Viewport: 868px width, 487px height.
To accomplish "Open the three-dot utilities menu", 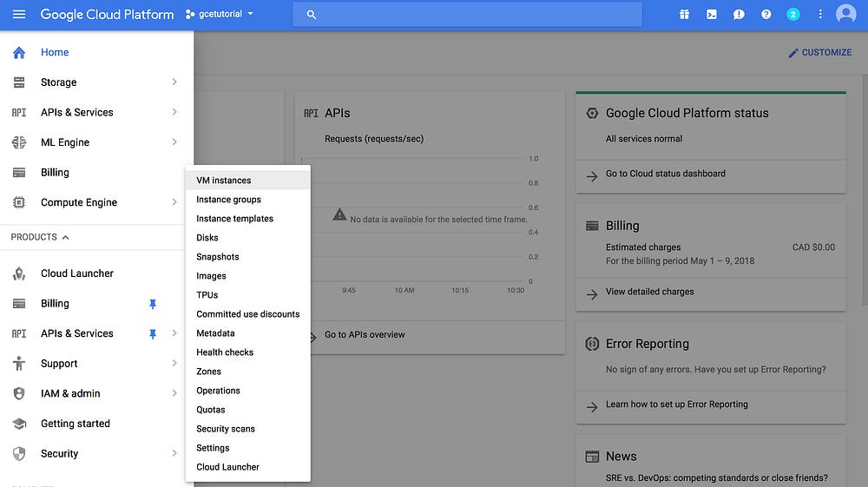I will [820, 15].
